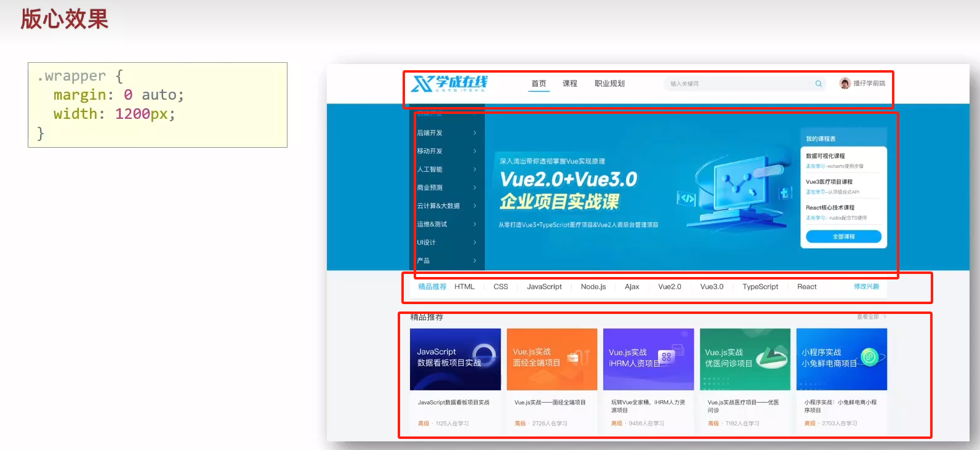980x450 pixels.
Task: Click course title 玩转Vue全家桶，iHRM人力资源项目
Action: point(648,406)
